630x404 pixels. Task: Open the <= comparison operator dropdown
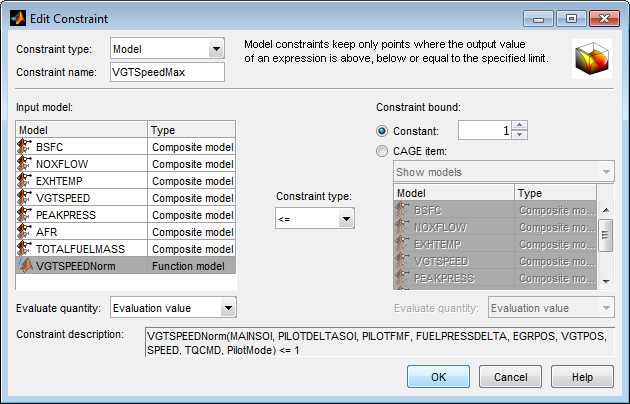click(345, 218)
